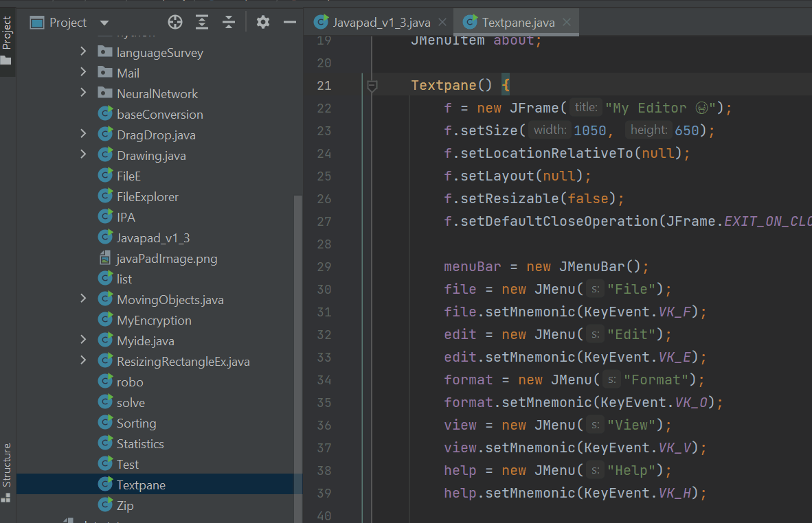The image size is (812, 523).
Task: Click the "Format" string on line 34
Action: click(x=656, y=380)
